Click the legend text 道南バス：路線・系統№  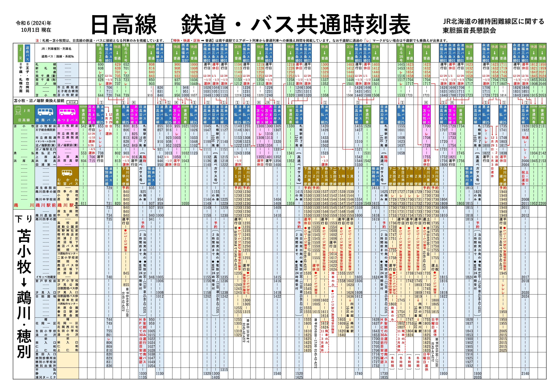tap(58, 57)
